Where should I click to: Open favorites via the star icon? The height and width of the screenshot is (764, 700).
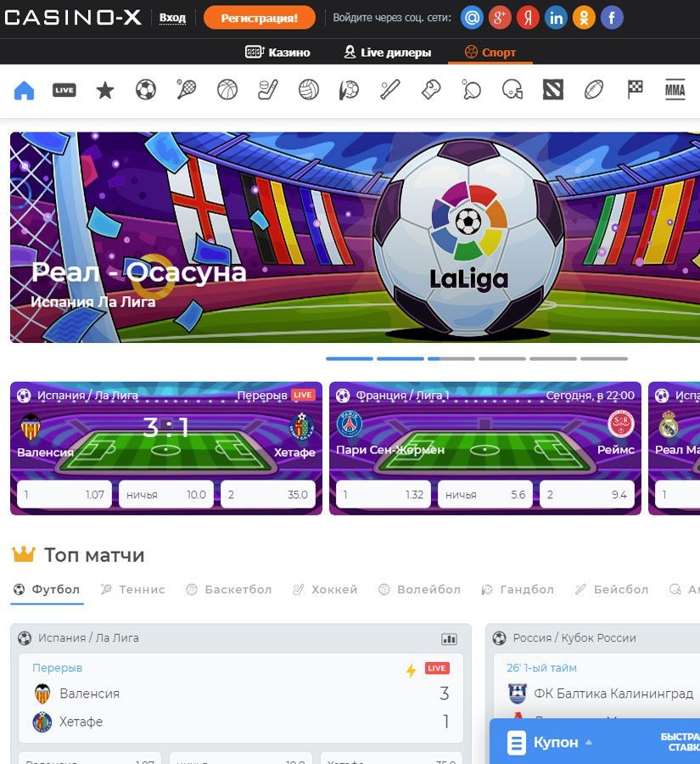point(105,90)
